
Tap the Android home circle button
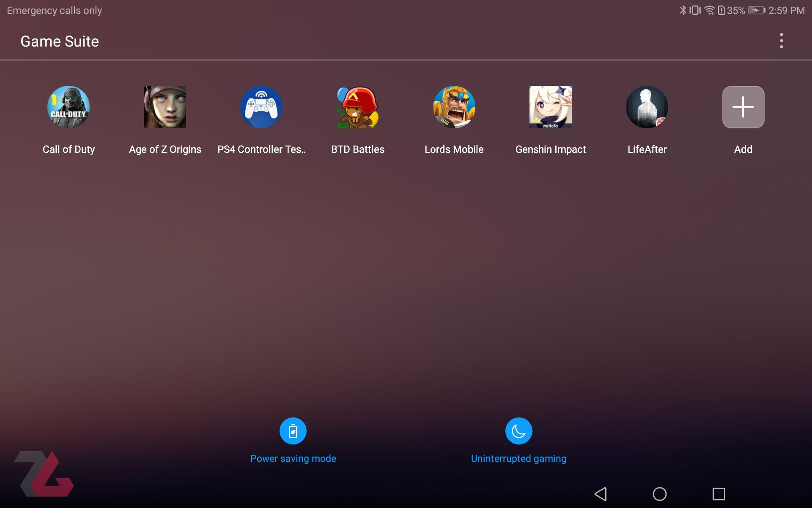pos(660,494)
